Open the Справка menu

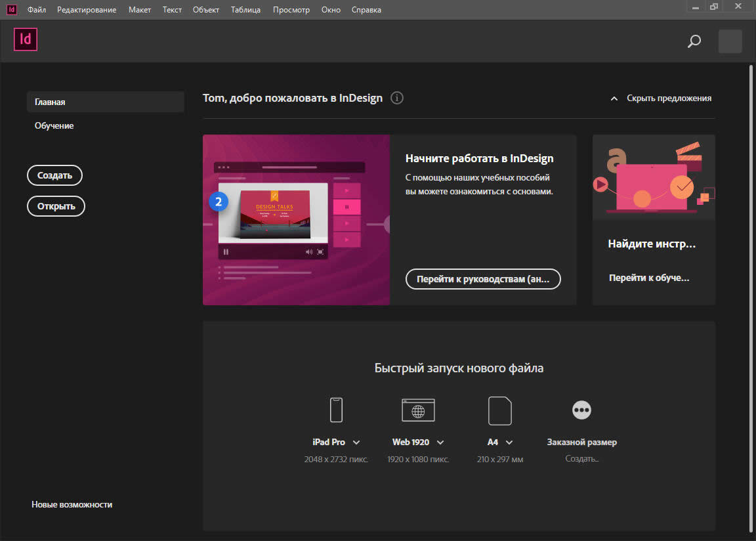point(366,10)
